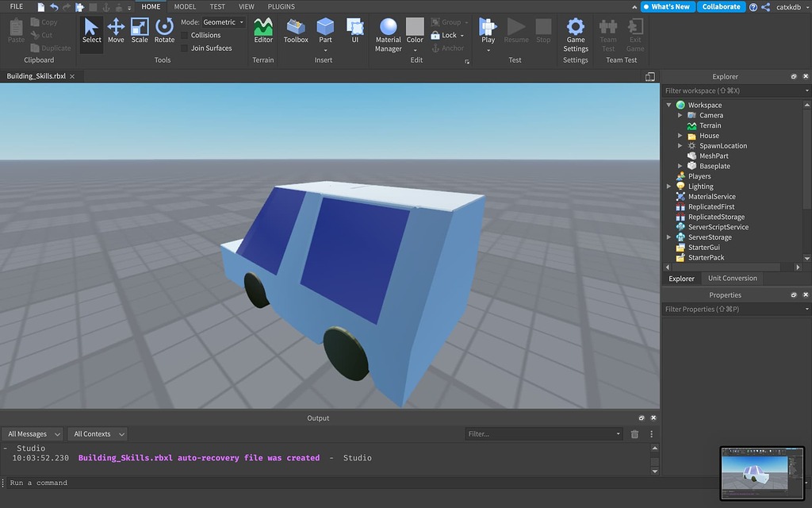
Task: Insert a new Part
Action: [x=324, y=30]
